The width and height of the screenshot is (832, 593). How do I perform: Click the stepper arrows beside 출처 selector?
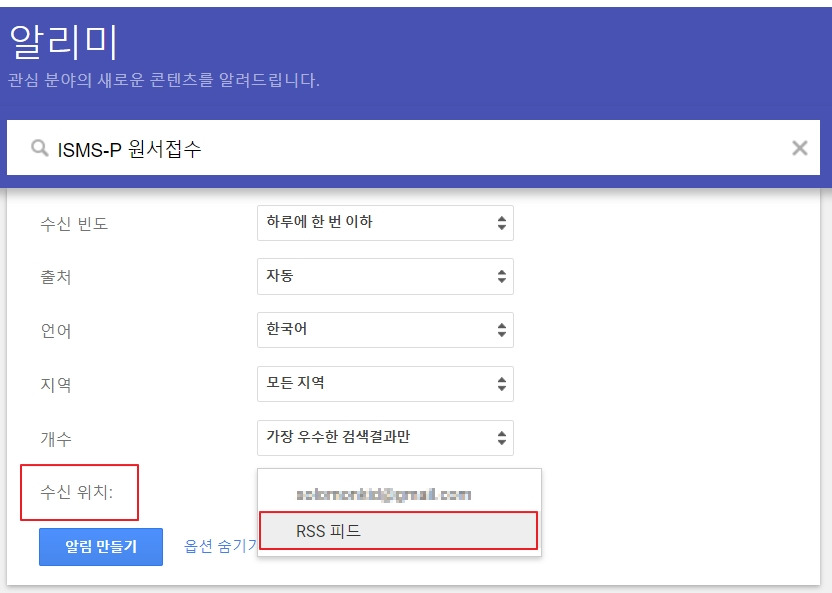[x=501, y=276]
